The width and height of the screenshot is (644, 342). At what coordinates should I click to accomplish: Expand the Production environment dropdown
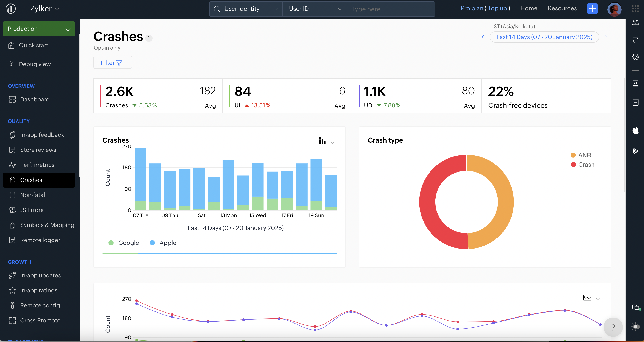[39, 29]
